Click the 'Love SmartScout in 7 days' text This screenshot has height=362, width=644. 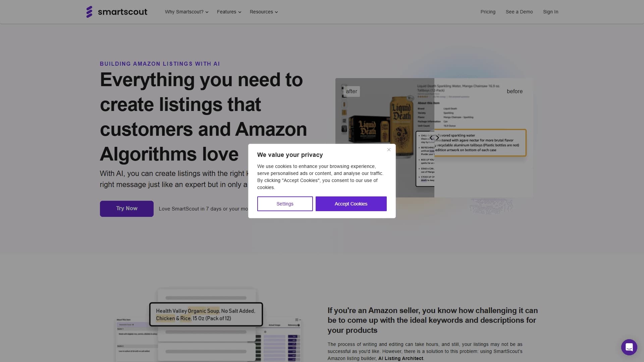(x=203, y=209)
